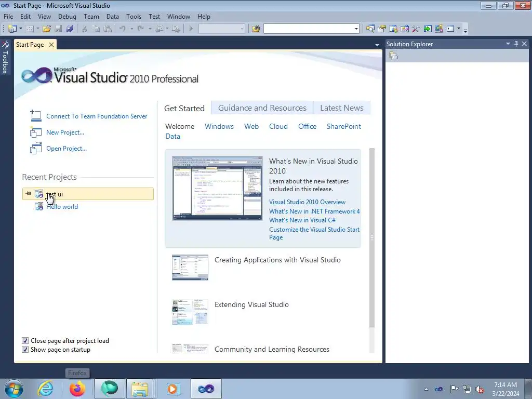The width and height of the screenshot is (532, 399).
Task: Launch Firefox from the taskbar
Action: (x=77, y=389)
